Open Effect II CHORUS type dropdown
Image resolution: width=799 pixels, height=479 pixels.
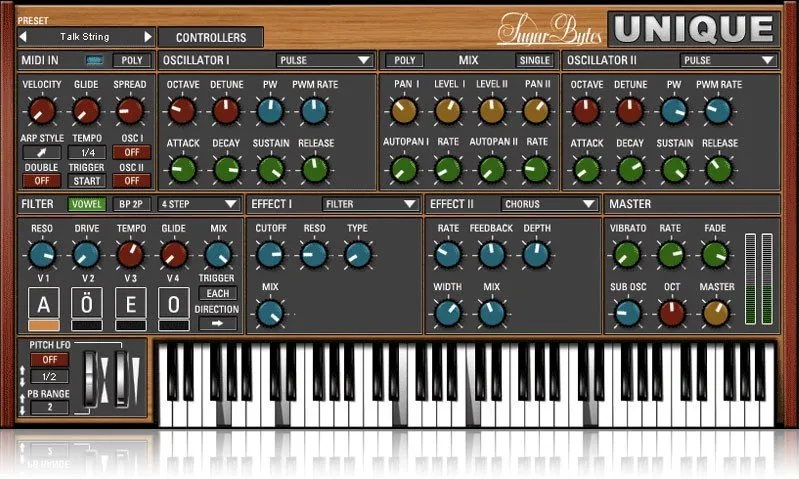pos(549,204)
